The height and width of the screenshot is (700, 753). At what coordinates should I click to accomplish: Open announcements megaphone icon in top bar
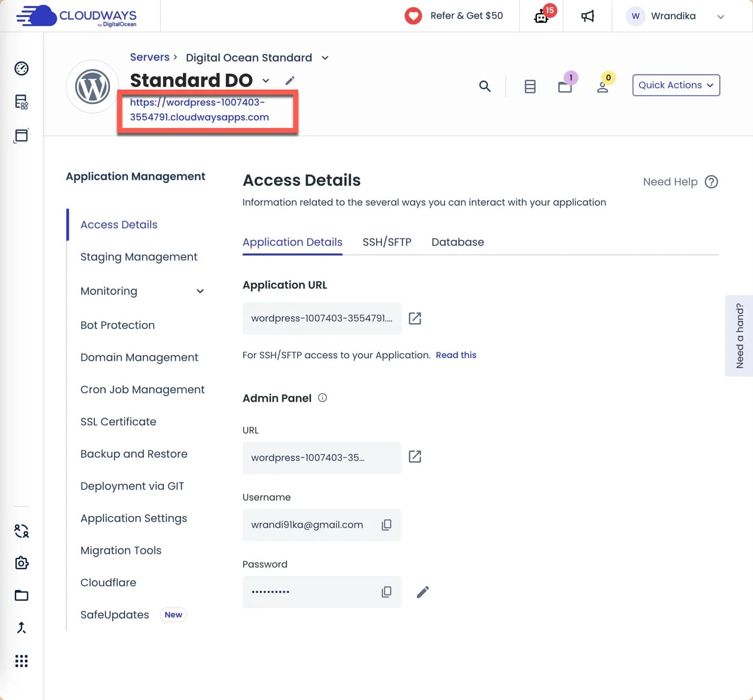pos(587,16)
